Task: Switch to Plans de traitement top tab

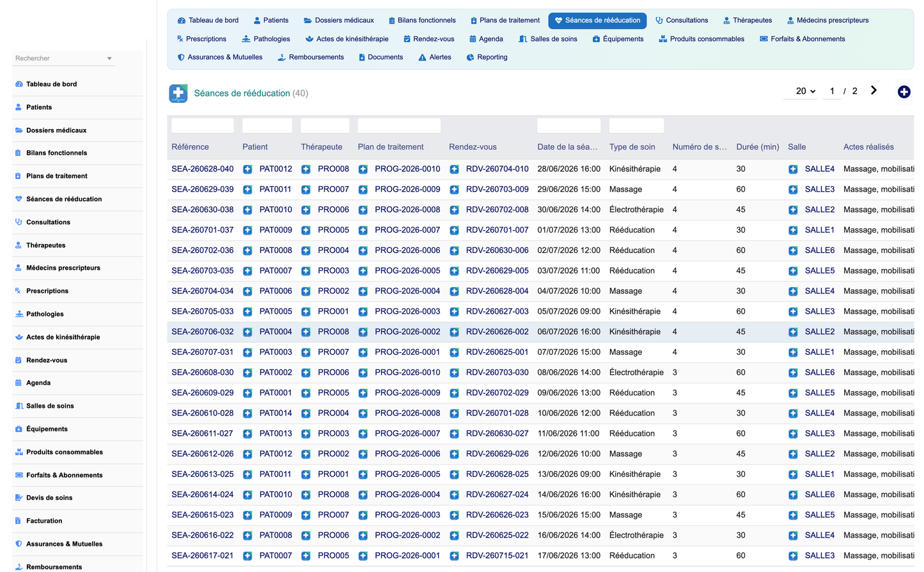Action: point(505,20)
